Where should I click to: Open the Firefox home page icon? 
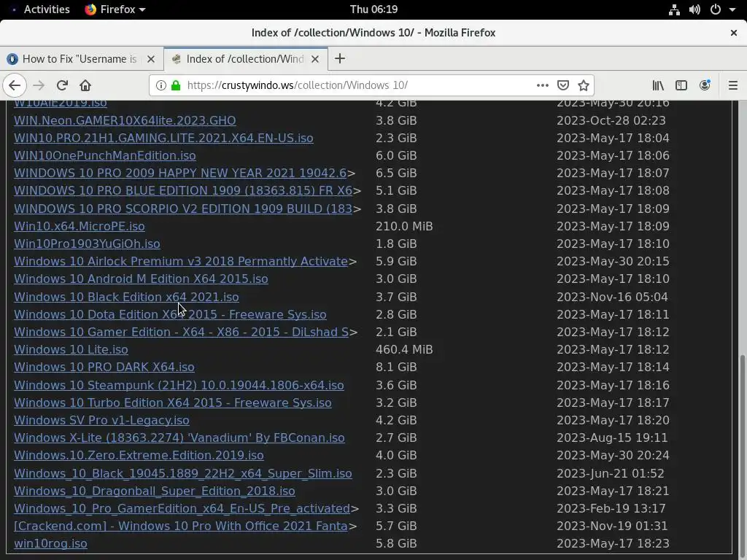point(85,85)
